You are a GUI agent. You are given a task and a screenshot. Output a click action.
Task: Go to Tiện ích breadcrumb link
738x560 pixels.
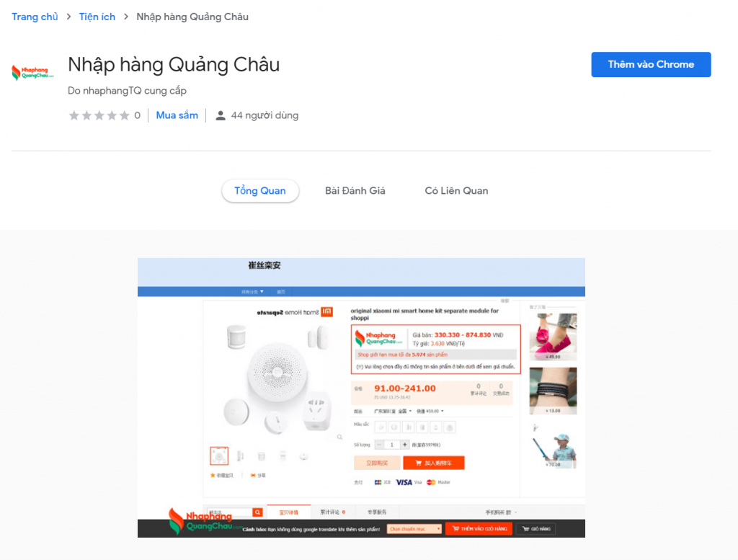point(97,17)
